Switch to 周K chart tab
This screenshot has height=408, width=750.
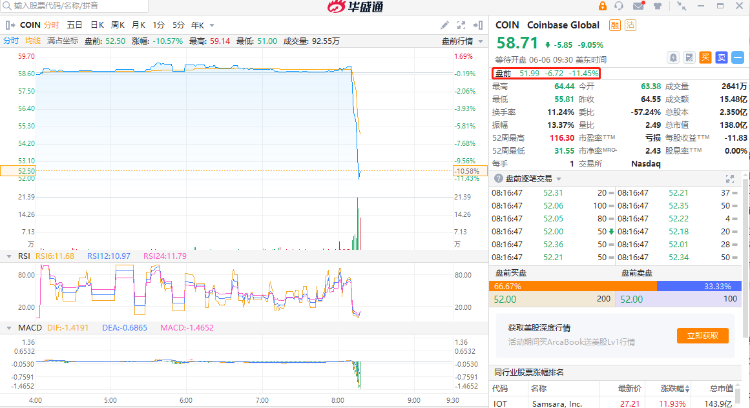[118, 25]
